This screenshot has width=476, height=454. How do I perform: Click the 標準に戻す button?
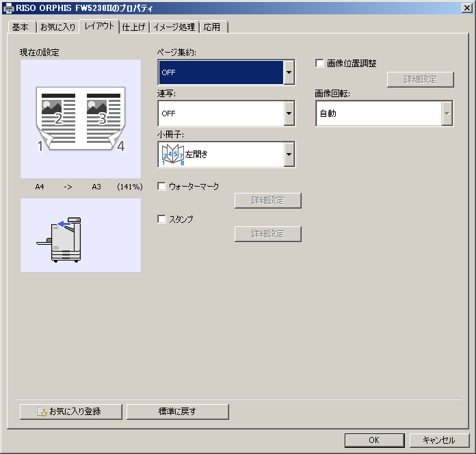pyautogui.click(x=178, y=412)
